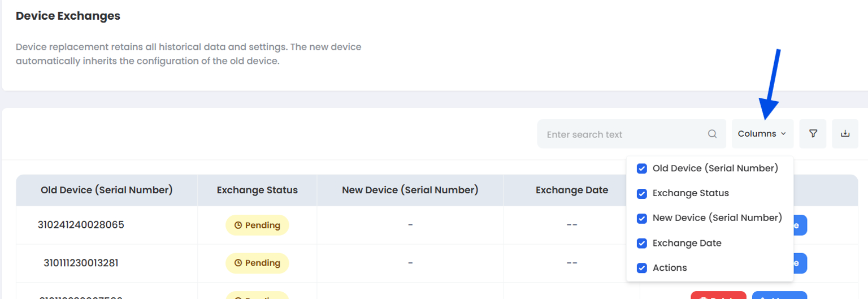Click into the Enter search text field

[x=622, y=135]
